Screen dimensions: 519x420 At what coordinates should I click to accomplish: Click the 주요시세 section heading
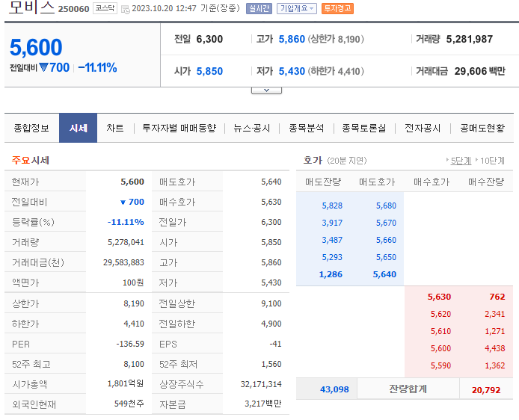pos(31,161)
